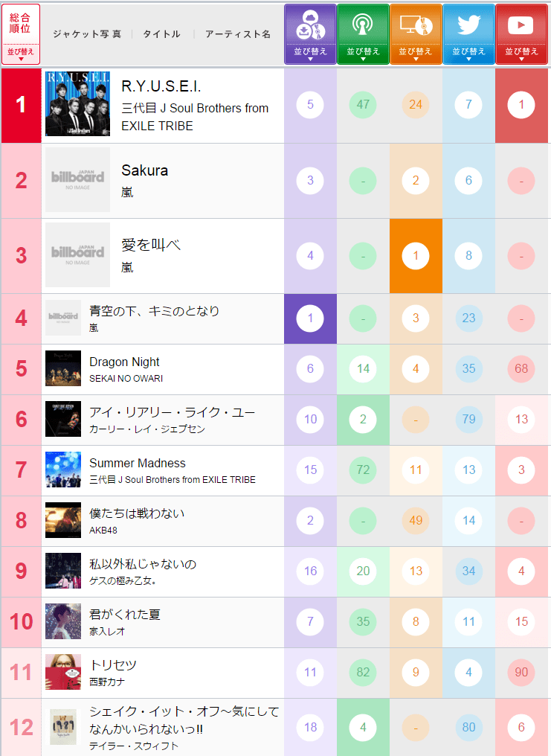The height and width of the screenshot is (756, 551).
Task: Open the トリセツ red jacket image
Action: (x=63, y=673)
